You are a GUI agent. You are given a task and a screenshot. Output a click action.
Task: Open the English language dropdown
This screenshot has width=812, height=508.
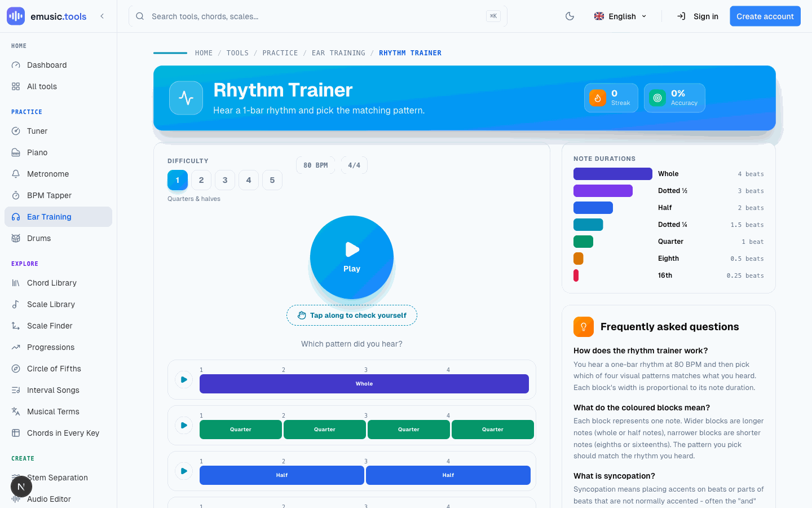coord(620,16)
